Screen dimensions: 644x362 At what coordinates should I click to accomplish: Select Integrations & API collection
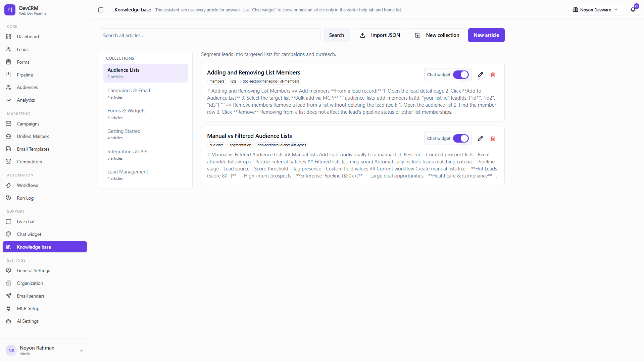[x=145, y=155]
